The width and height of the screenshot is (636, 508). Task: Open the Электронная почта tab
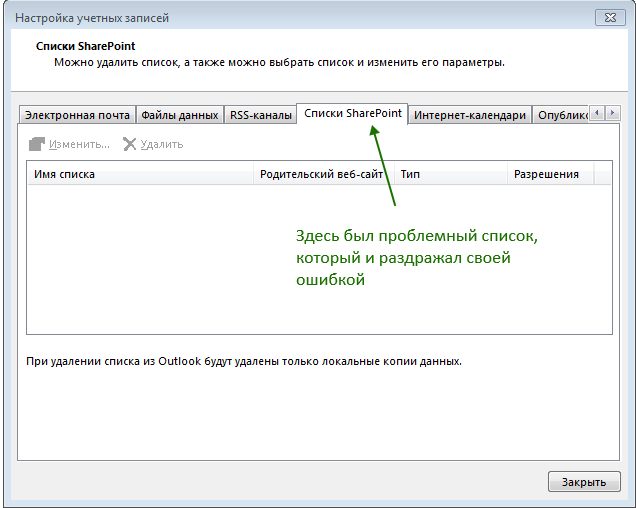[x=77, y=115]
